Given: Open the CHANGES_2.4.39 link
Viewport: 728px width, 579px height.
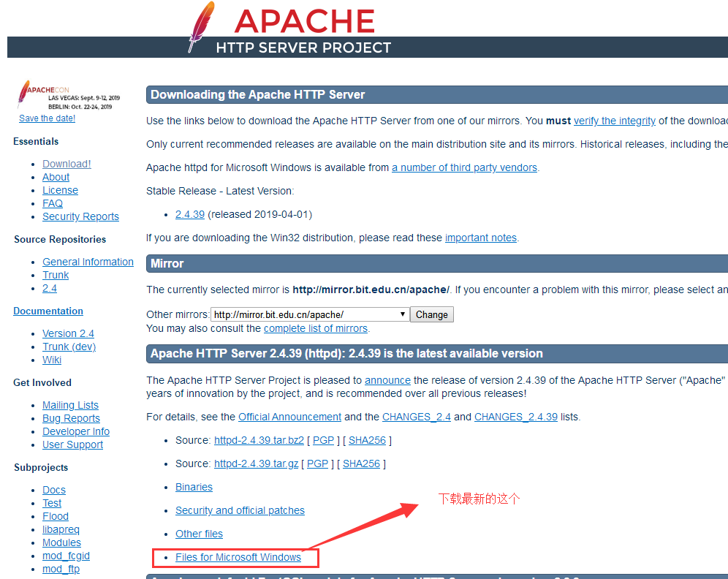Looking at the screenshot, I should (x=516, y=417).
